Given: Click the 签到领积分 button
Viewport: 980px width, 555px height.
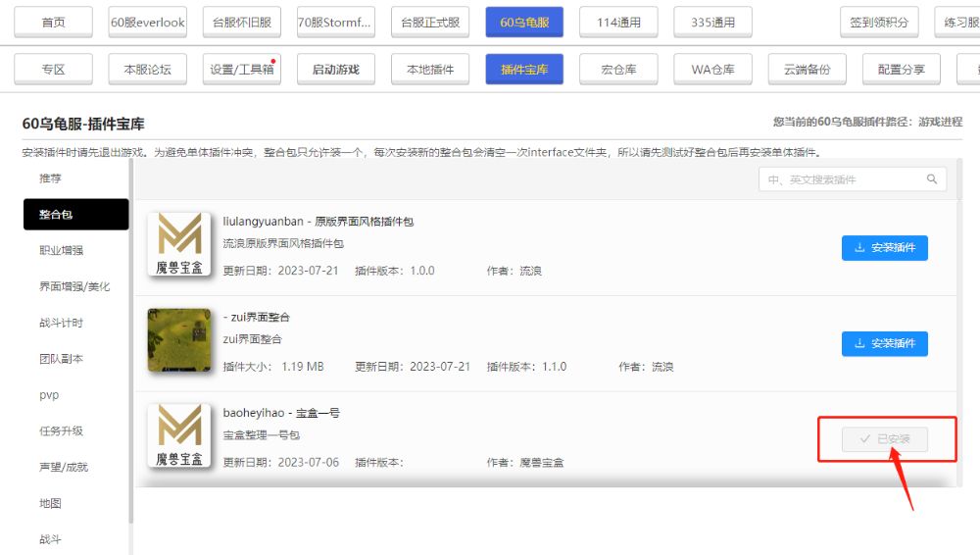Looking at the screenshot, I should 879,23.
